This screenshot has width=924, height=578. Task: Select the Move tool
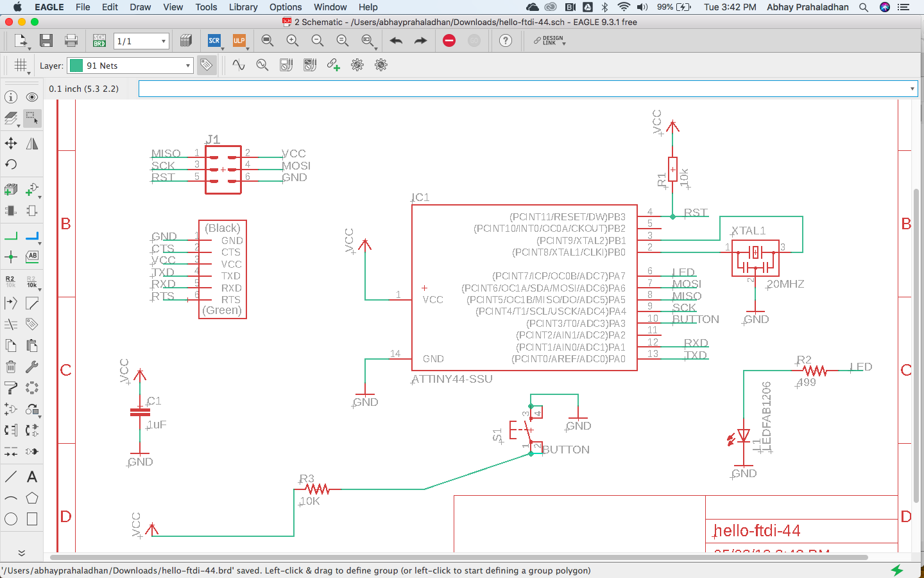click(11, 143)
